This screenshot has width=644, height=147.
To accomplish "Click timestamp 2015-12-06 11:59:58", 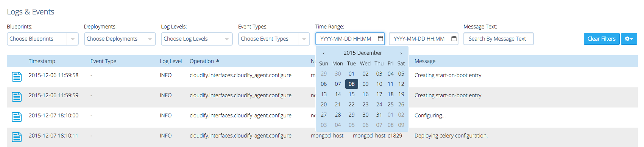I will 53,75.
